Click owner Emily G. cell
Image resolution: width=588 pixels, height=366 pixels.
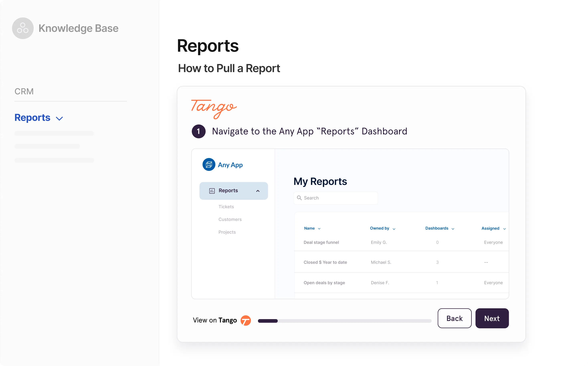tap(379, 242)
